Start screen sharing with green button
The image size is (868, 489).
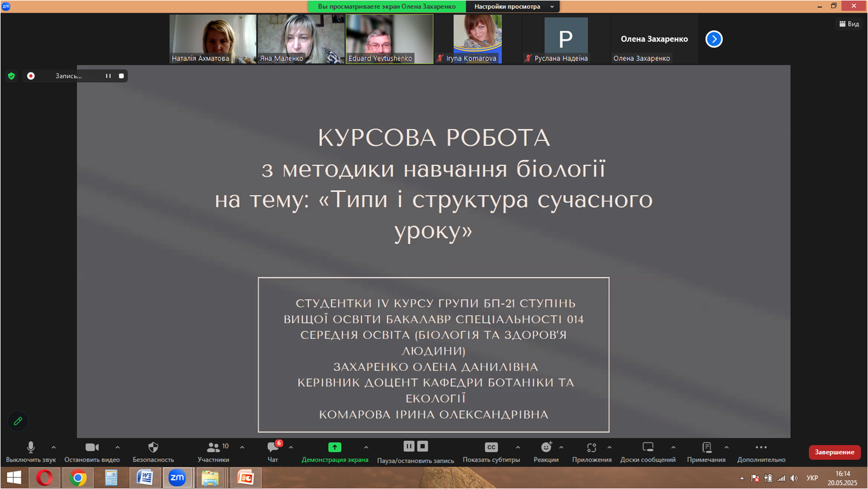pos(335,448)
